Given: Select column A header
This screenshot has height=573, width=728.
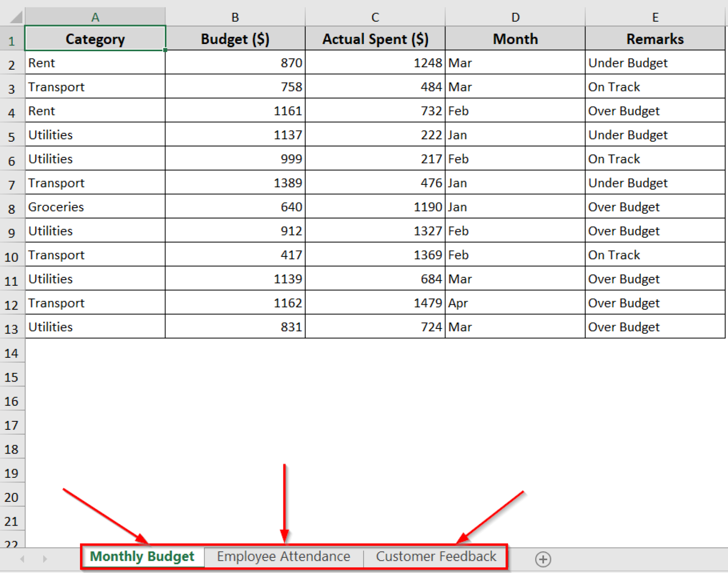Looking at the screenshot, I should [95, 17].
